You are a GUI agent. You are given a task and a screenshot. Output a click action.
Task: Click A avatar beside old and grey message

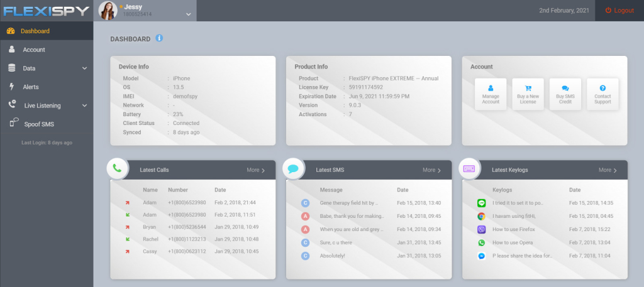point(305,230)
